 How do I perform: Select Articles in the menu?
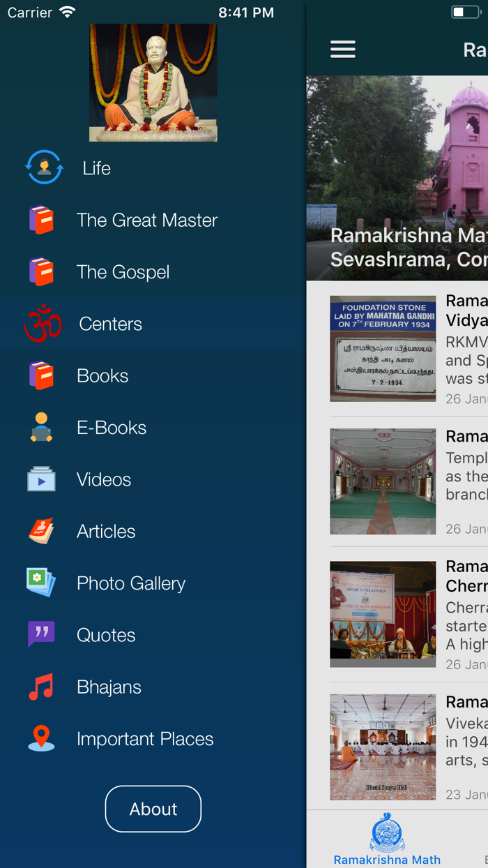(106, 531)
